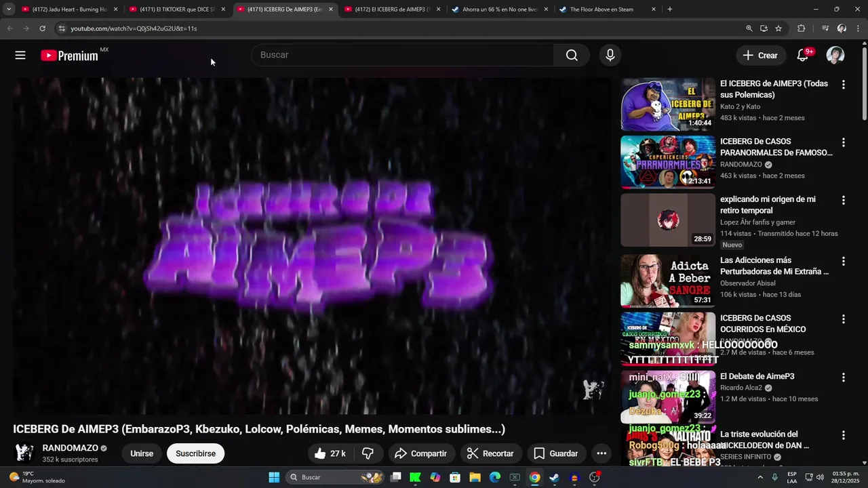Open options for El ICEBERG de AIMEP3 video
The width and height of the screenshot is (868, 488).
(844, 85)
